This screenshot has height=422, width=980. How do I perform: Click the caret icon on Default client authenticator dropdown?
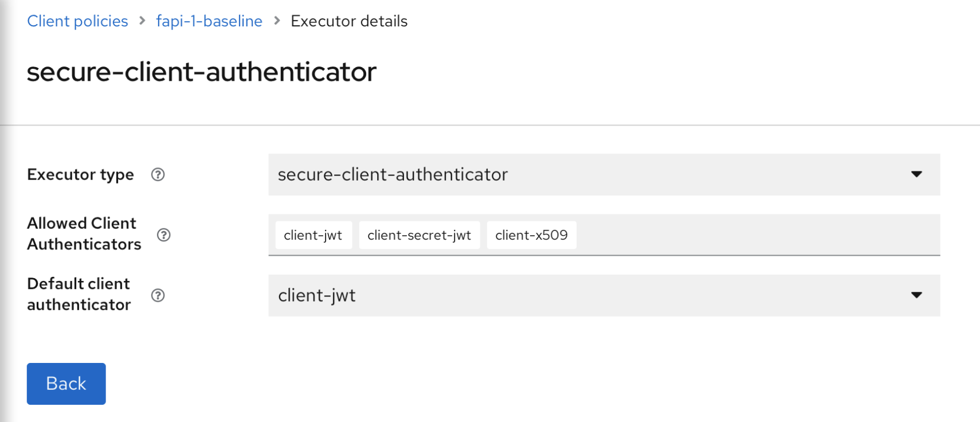[918, 295]
